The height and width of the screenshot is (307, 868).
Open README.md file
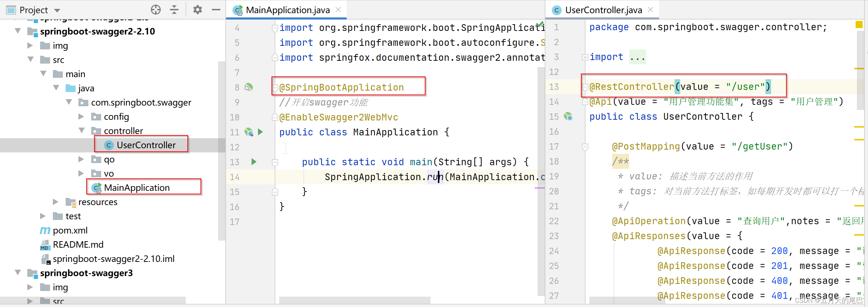[x=72, y=244]
